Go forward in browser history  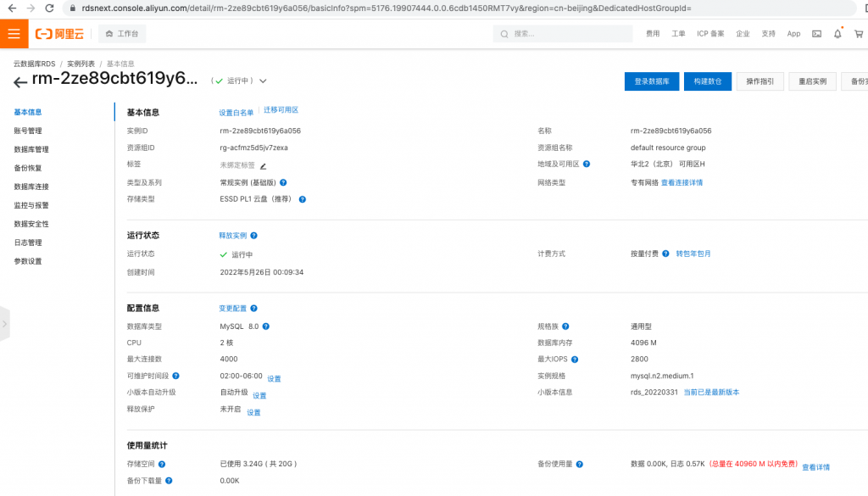tap(31, 8)
